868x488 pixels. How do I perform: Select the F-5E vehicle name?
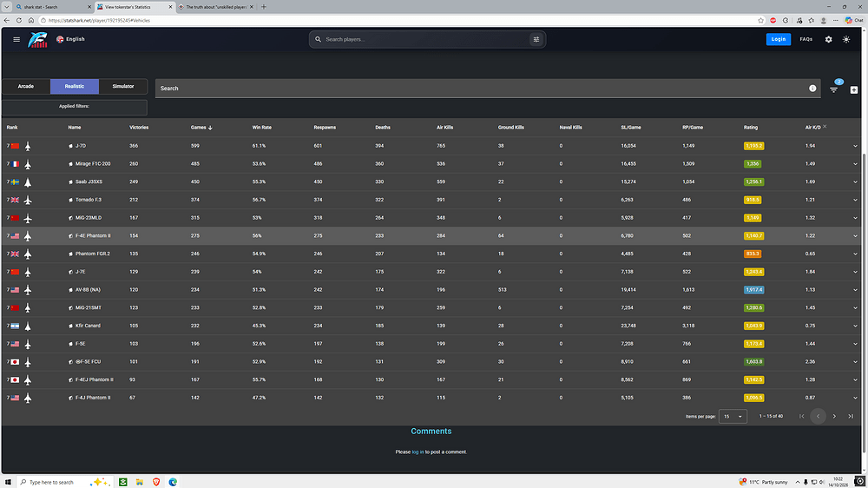[80, 344]
